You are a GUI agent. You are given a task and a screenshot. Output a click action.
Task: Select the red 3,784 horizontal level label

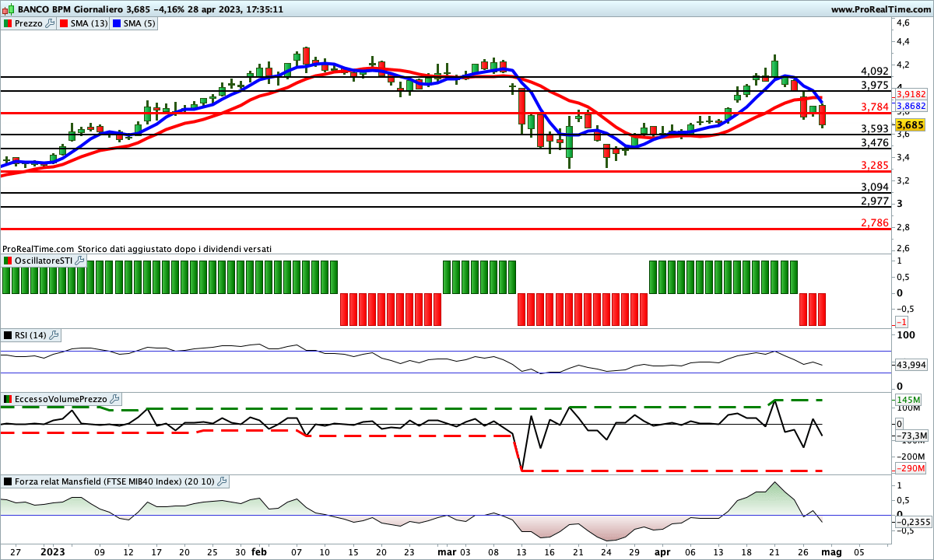(875, 107)
